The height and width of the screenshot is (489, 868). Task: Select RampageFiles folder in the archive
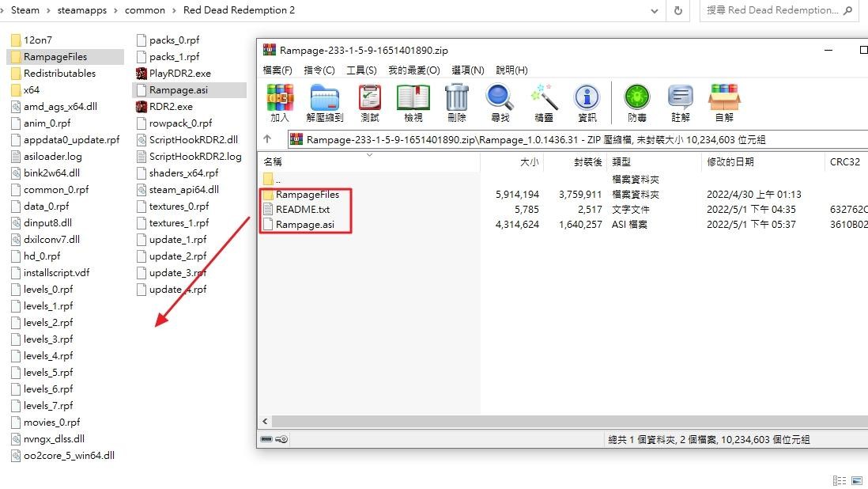pos(308,195)
